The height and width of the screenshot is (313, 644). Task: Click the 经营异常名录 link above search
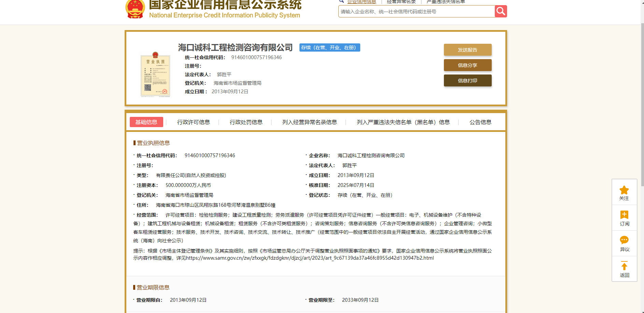point(401,2)
